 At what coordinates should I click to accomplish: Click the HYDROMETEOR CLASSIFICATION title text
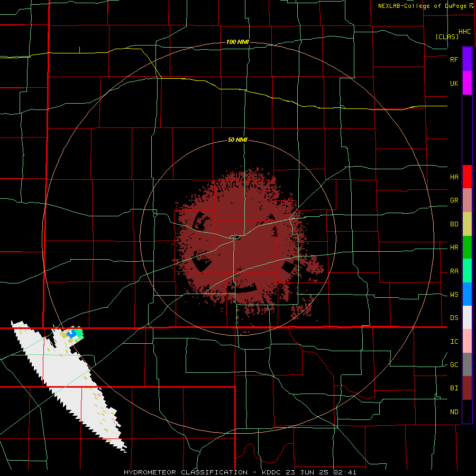186,472
